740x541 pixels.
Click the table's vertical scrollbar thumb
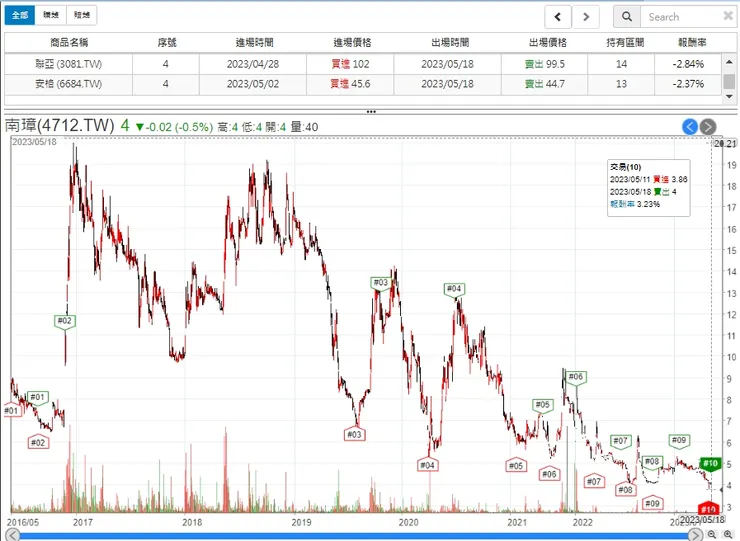[729, 81]
